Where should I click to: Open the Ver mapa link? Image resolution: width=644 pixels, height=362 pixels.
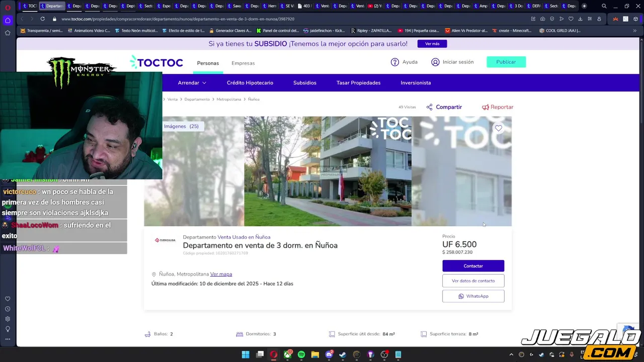(x=221, y=275)
